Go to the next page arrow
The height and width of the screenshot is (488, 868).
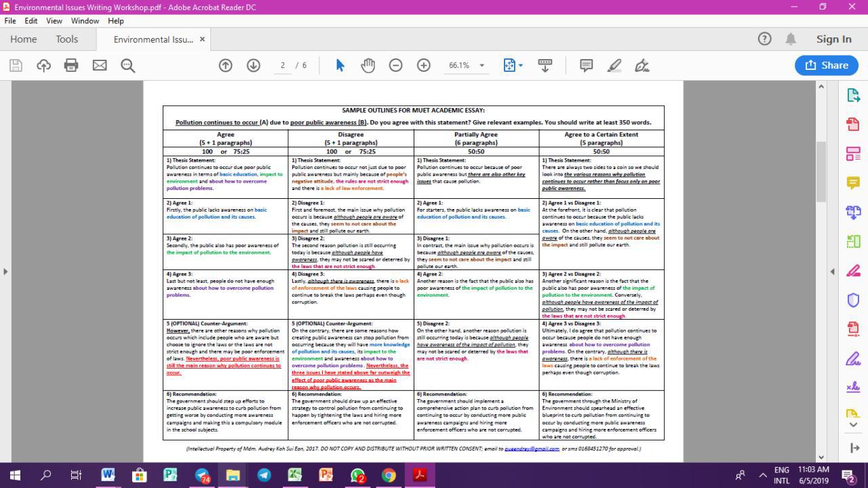pyautogui.click(x=254, y=65)
